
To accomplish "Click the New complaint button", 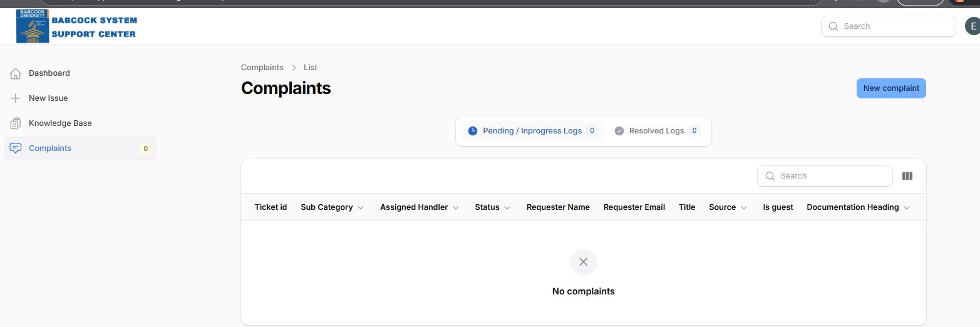I will click(x=891, y=88).
